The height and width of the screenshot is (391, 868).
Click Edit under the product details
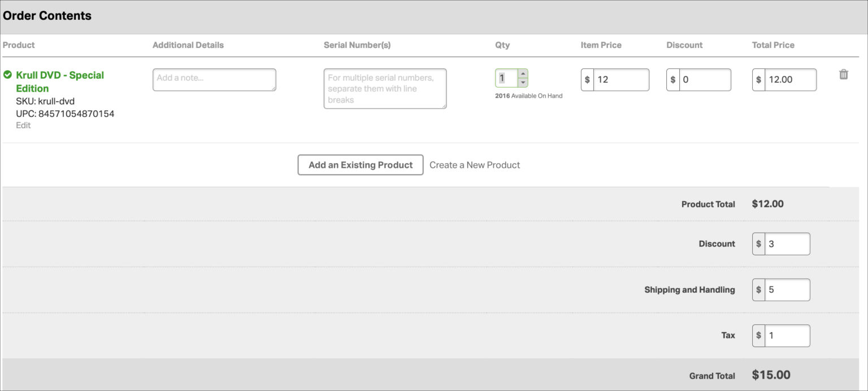23,125
